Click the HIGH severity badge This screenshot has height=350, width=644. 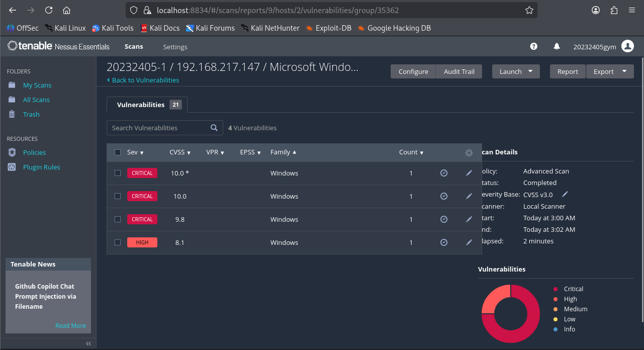[x=142, y=242]
